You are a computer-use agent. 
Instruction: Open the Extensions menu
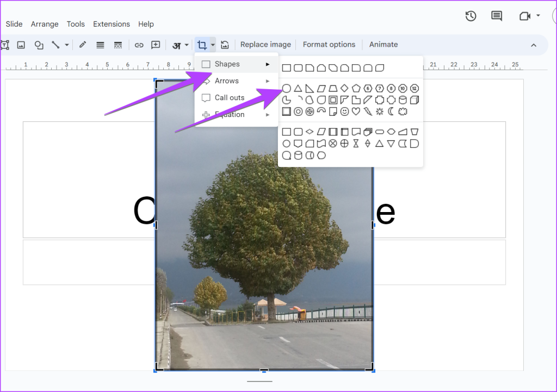click(112, 24)
